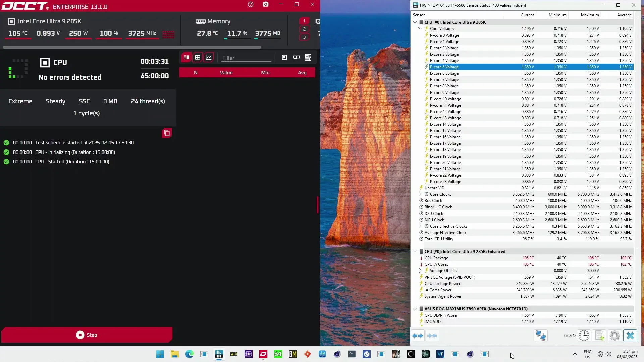The image size is (644, 362).
Task: Collapse Core Voltages tree node
Action: tap(420, 29)
